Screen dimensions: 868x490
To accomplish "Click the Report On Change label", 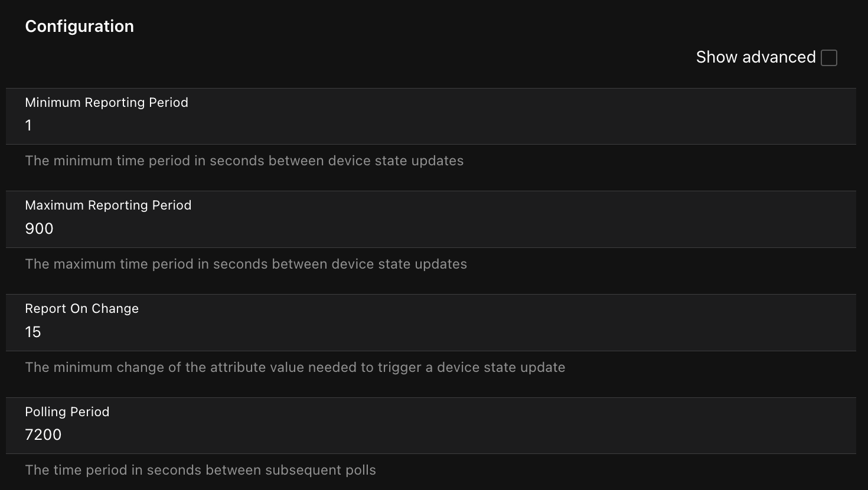I will coord(81,309).
